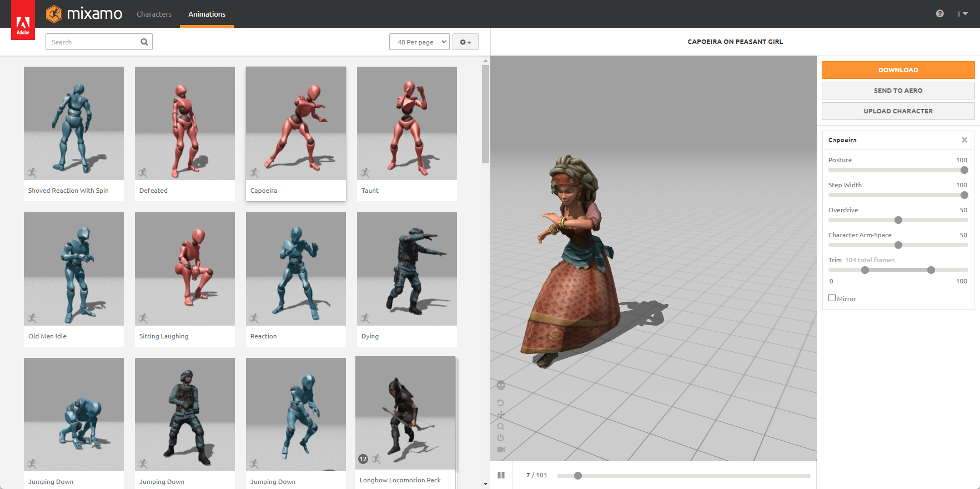Screen dimensions: 980x489
Task: Click the Mixamo logo icon
Action: pyautogui.click(x=54, y=14)
